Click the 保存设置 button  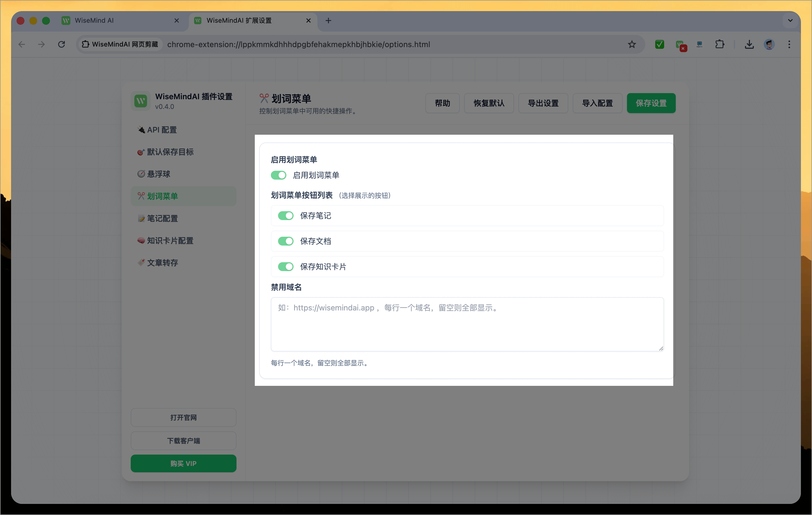tap(651, 103)
